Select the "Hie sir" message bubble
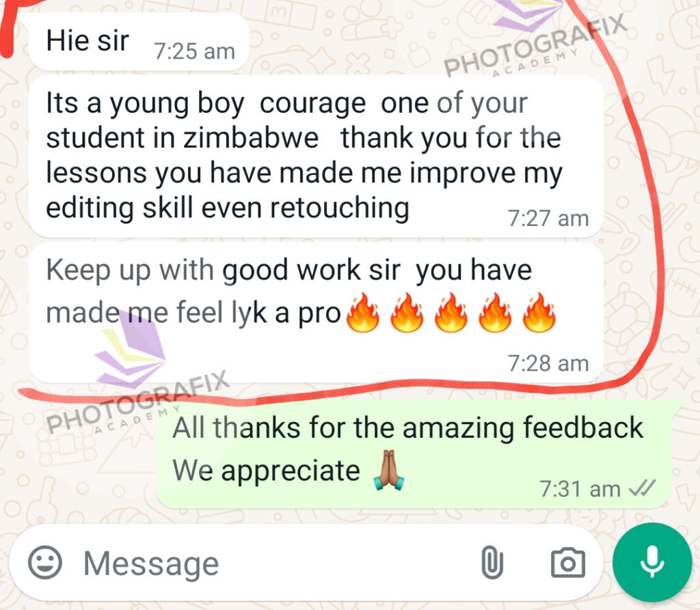The height and width of the screenshot is (610, 700). coord(139,42)
